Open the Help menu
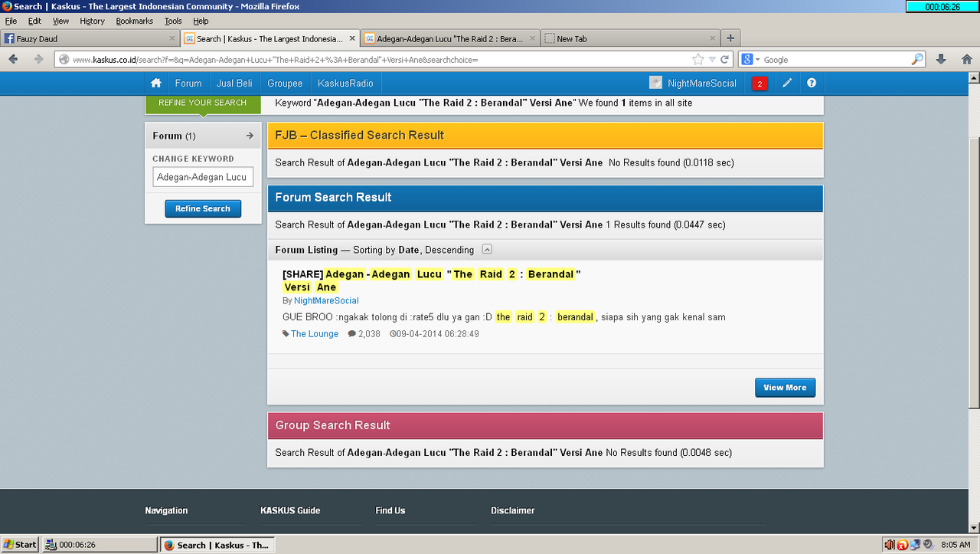 click(201, 21)
